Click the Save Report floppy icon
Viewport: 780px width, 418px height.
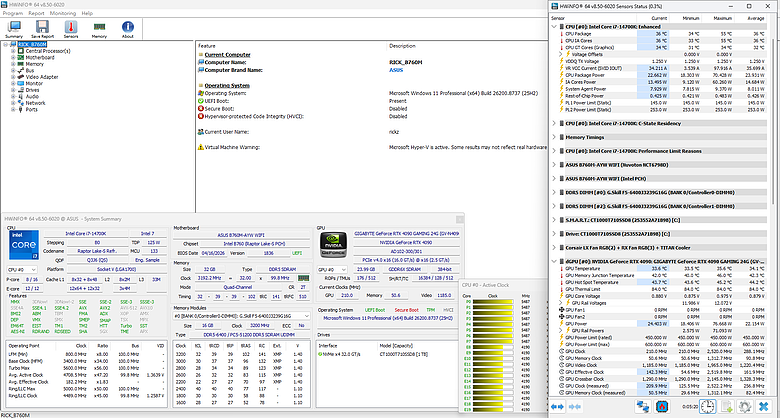tap(42, 29)
